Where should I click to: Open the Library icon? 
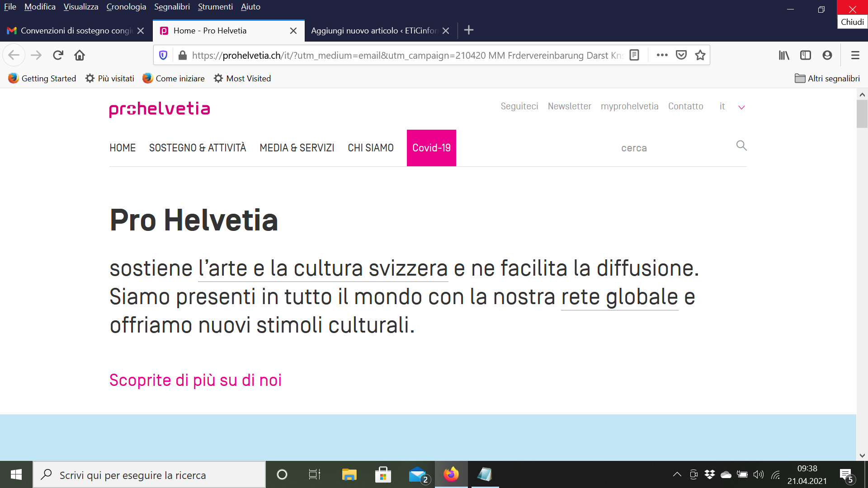click(x=784, y=55)
